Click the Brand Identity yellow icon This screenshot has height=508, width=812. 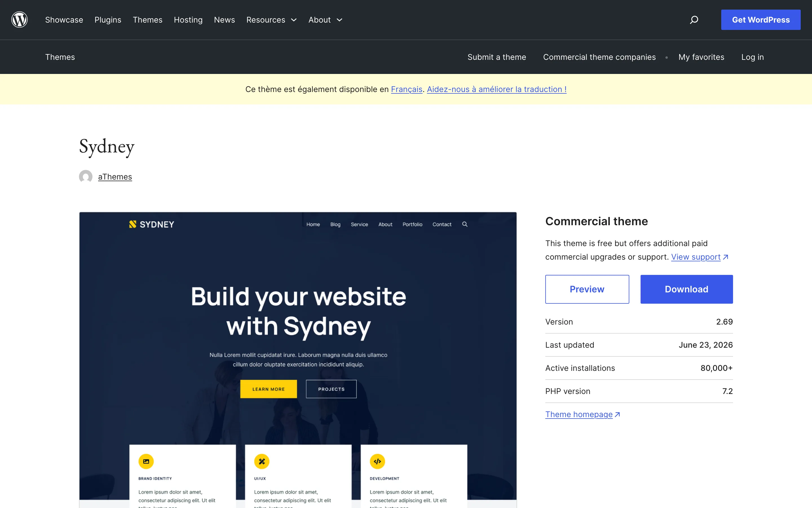point(146,461)
